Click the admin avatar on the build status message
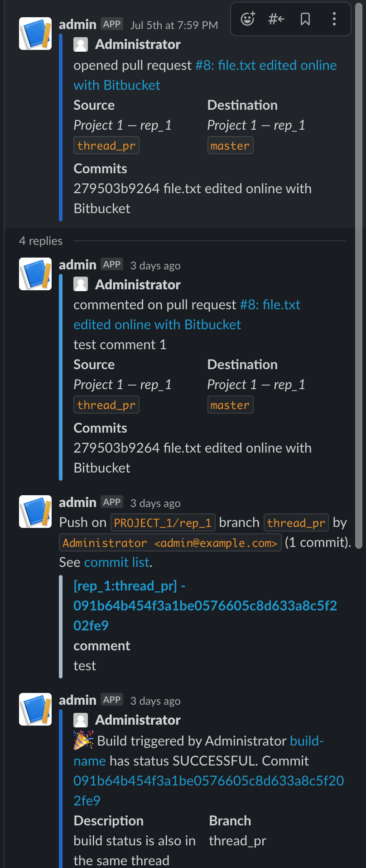The height and width of the screenshot is (868, 366). (35, 709)
